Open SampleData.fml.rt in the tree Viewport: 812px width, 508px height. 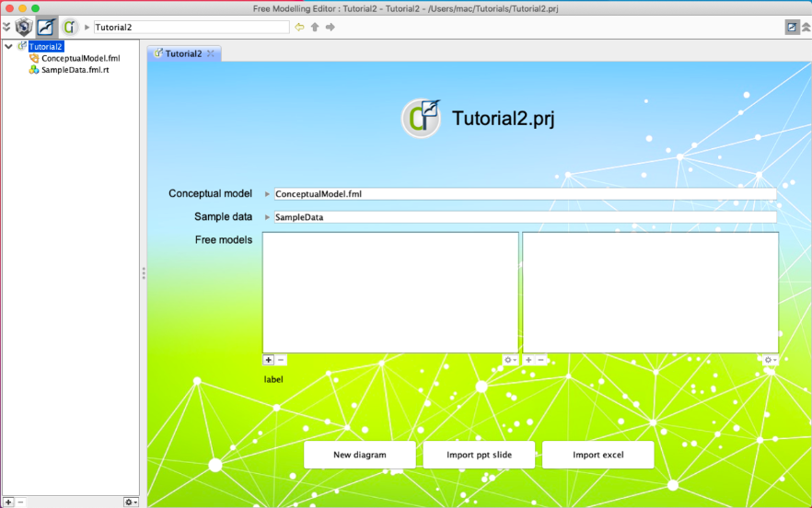click(75, 70)
